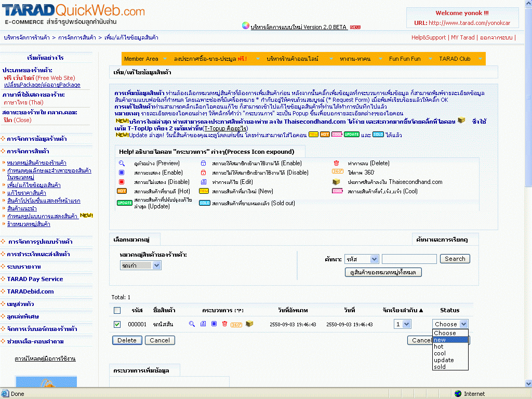The height and width of the screenshot is (399, 532).
Task: Click the Search button
Action: [x=455, y=259]
